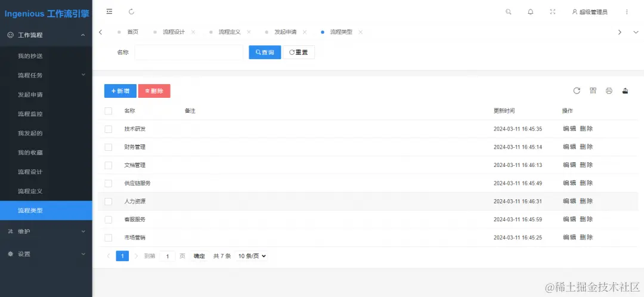Delete the 市场营销 row
644x297 pixels.
(x=587, y=237)
